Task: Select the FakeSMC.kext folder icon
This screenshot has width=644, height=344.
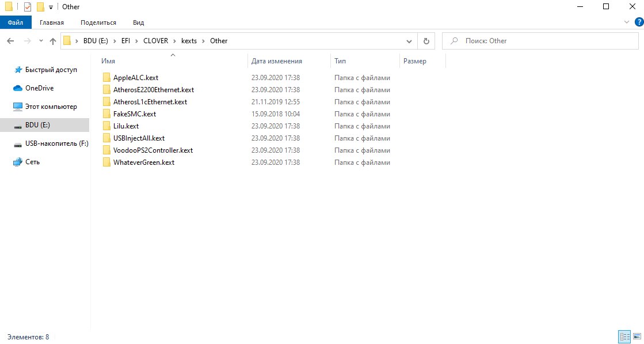Action: (106, 114)
